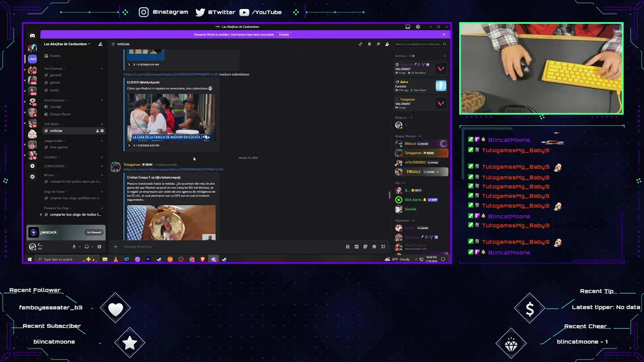Image resolution: width=644 pixels, height=362 pixels.
Task: Open noticias channel settings gear
Action: click(x=102, y=131)
